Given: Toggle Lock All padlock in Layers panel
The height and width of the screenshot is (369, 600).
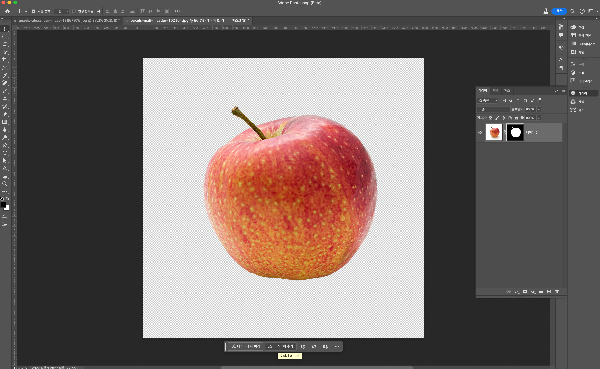Looking at the screenshot, I should coord(517,118).
